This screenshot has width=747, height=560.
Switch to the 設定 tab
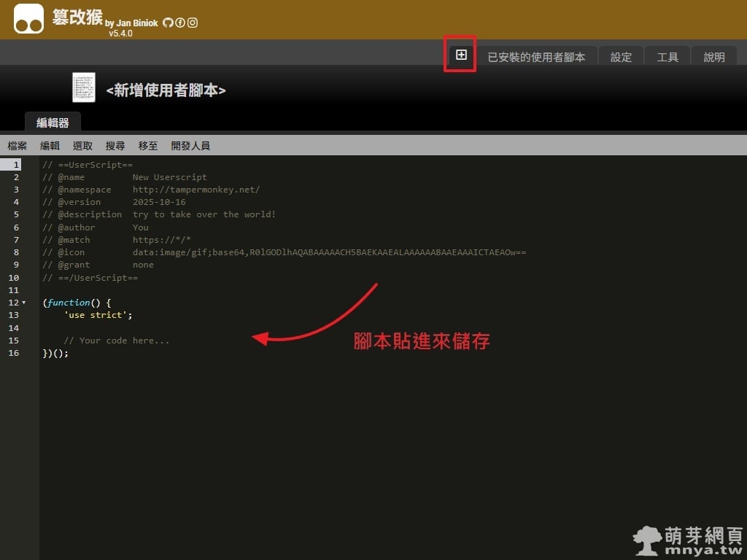coord(621,57)
